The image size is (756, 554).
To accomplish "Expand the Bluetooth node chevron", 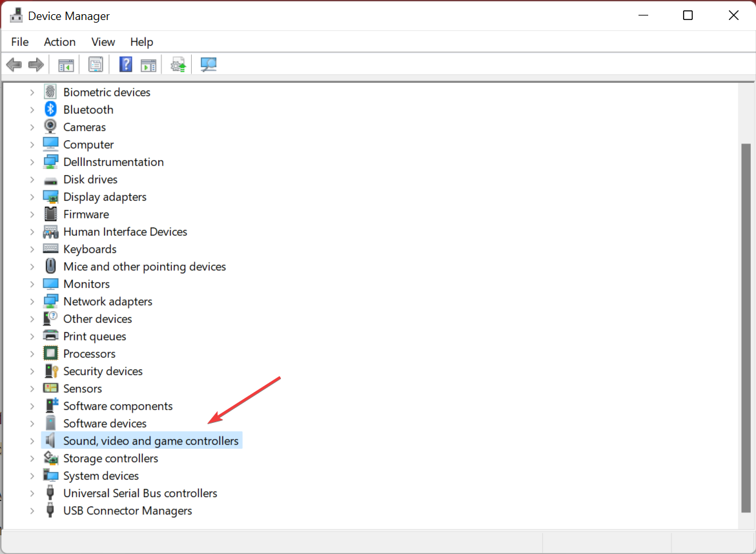I will pos(32,110).
